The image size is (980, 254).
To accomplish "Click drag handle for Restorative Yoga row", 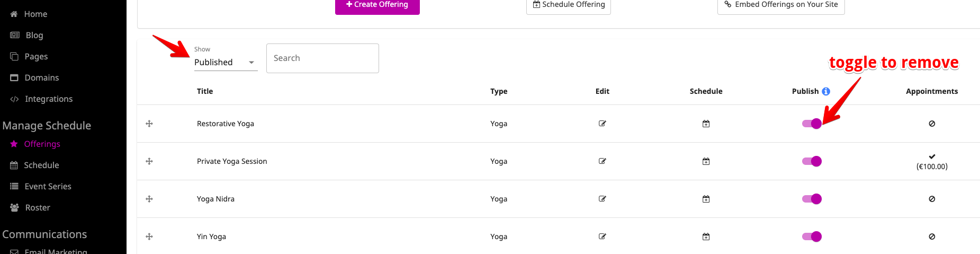I will pos(149,124).
